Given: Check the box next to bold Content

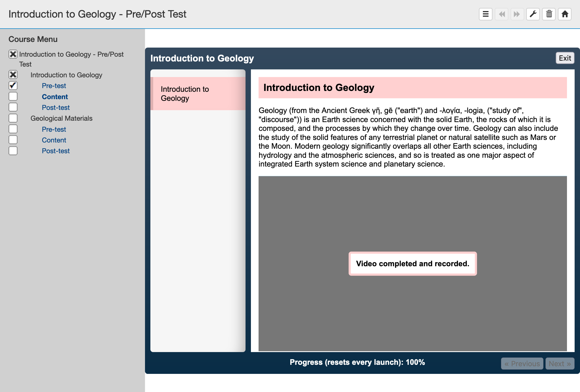Looking at the screenshot, I should coord(13,97).
